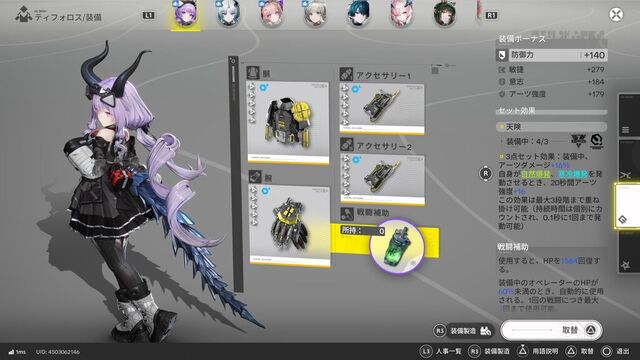Go to next operator with R1
Screen dimensions: 640x360
point(491,16)
